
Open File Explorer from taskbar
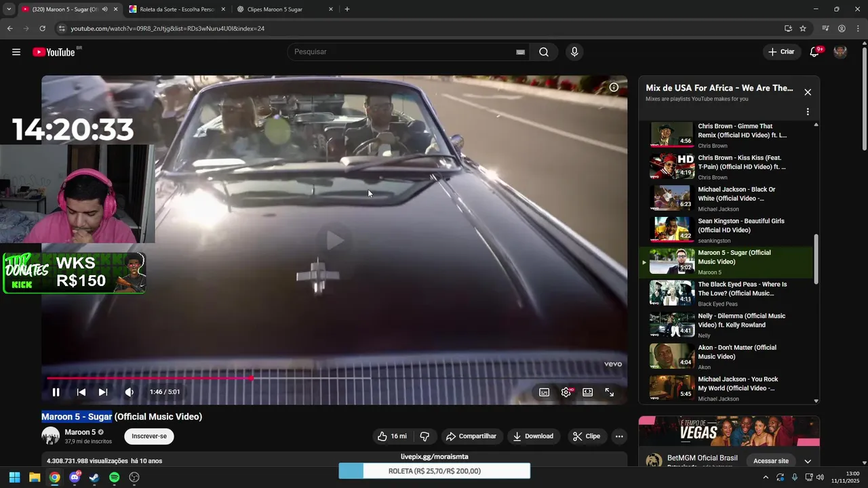(35, 477)
